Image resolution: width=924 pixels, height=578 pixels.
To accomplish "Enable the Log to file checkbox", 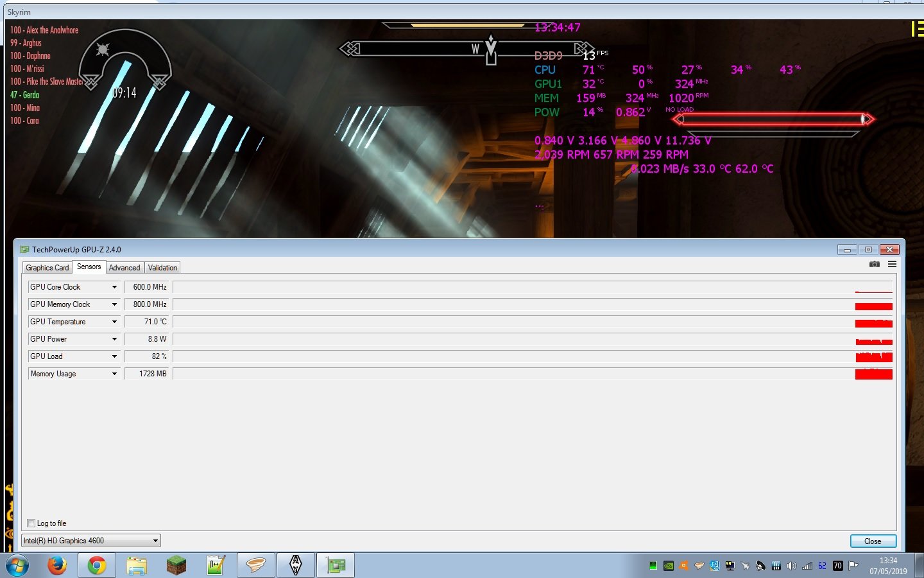I will 31,523.
